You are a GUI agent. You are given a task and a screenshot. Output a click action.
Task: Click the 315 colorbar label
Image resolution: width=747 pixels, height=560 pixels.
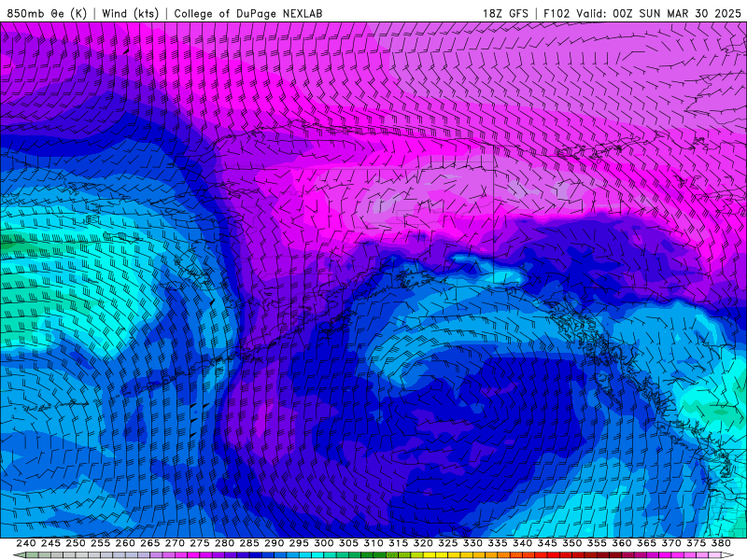(398, 543)
